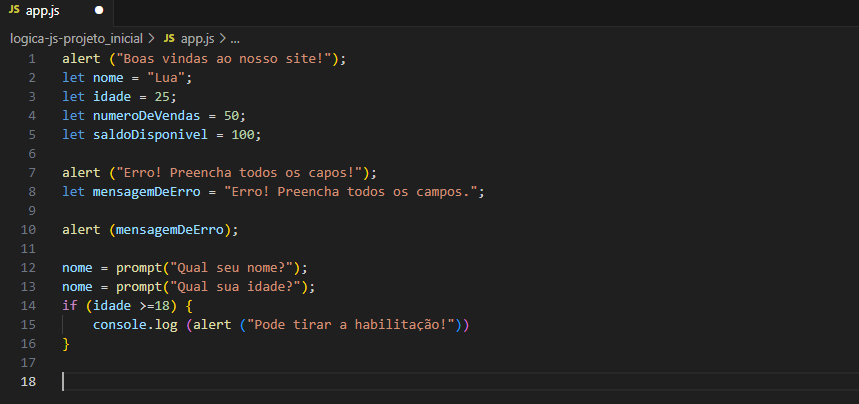The width and height of the screenshot is (859, 404).
Task: Click "Erro! Preencha todos os capos!" string
Action: click(239, 173)
